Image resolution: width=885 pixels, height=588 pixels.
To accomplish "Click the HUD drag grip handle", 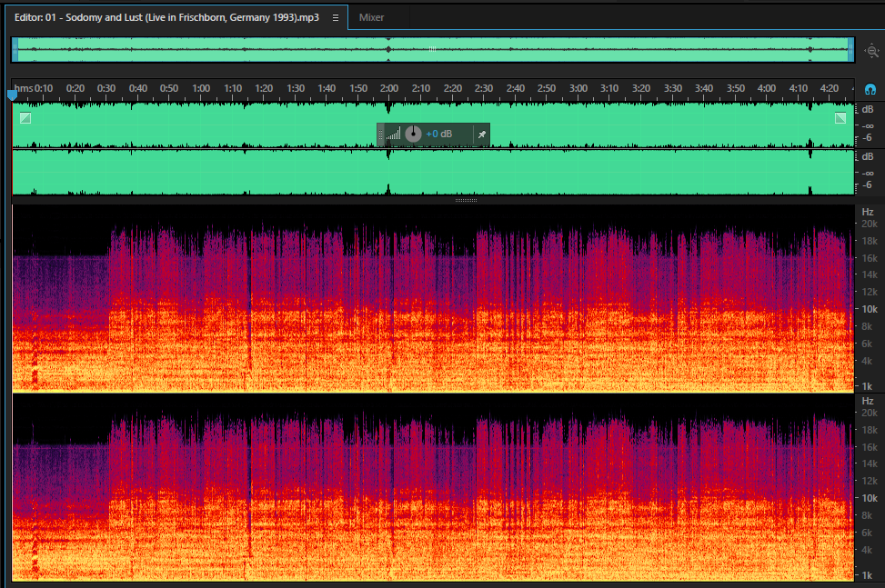I will pyautogui.click(x=381, y=135).
